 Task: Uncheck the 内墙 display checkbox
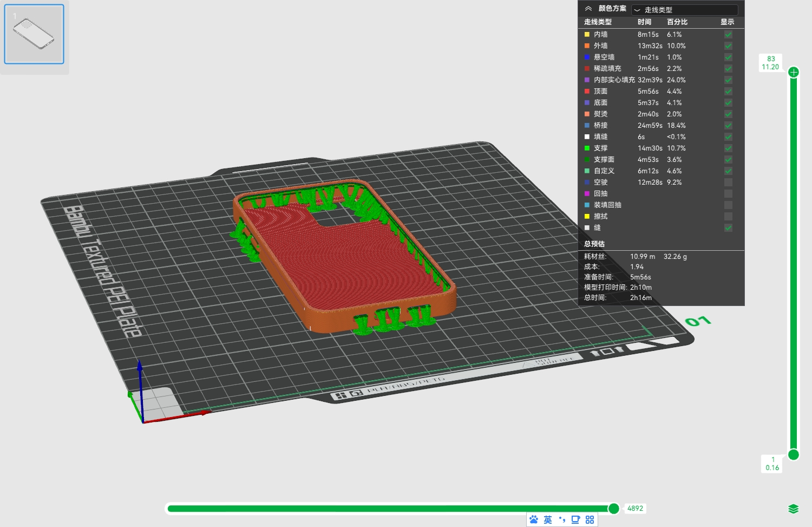click(728, 34)
